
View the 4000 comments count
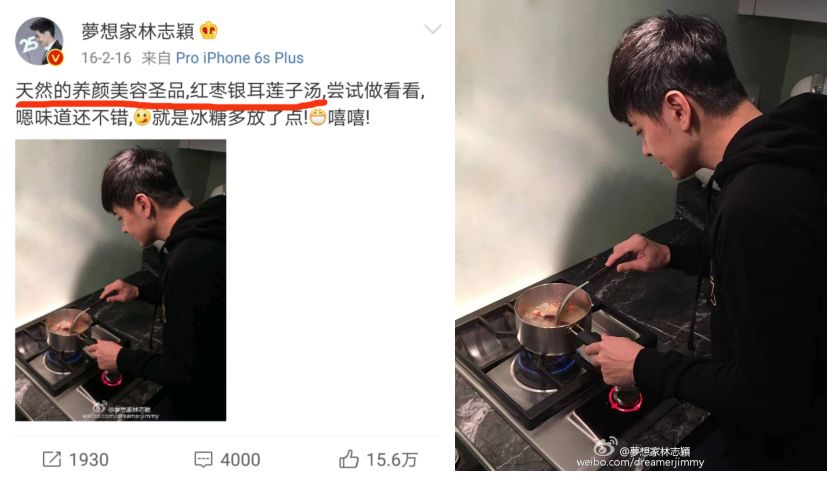240,460
